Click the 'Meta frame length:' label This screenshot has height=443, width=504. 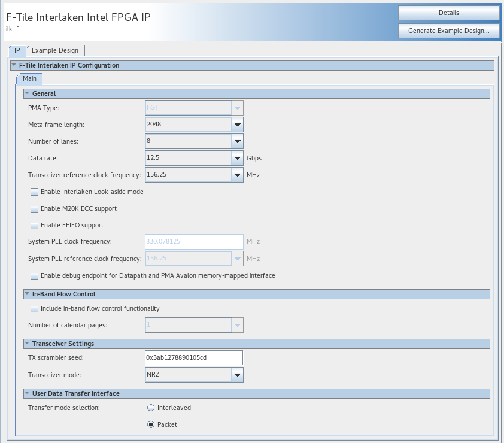(x=56, y=125)
